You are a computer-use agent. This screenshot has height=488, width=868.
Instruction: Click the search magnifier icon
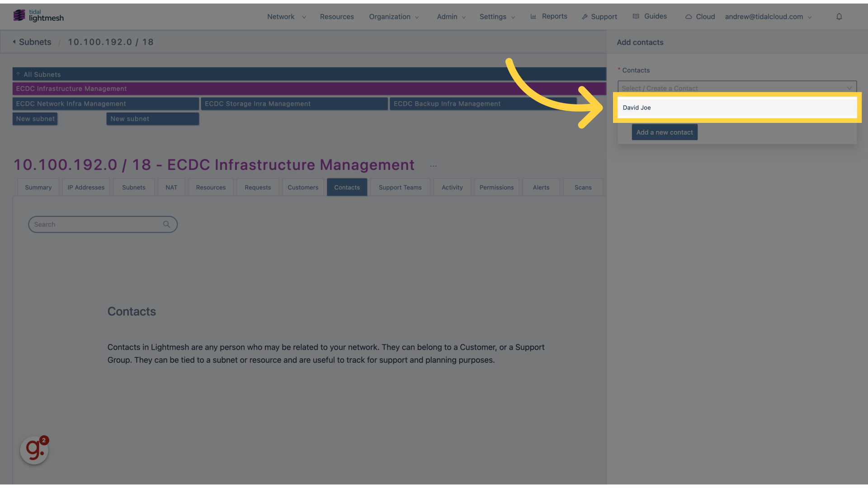(x=167, y=225)
